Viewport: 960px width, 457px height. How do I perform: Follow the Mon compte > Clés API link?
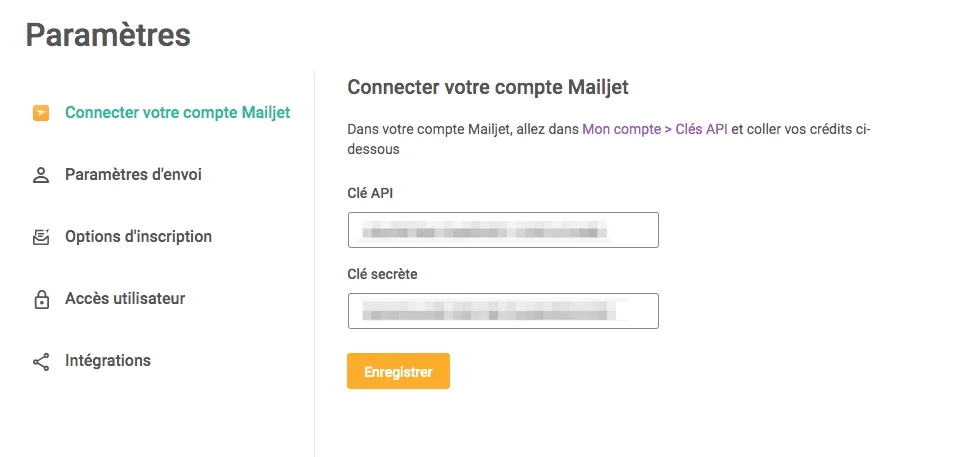click(x=655, y=130)
